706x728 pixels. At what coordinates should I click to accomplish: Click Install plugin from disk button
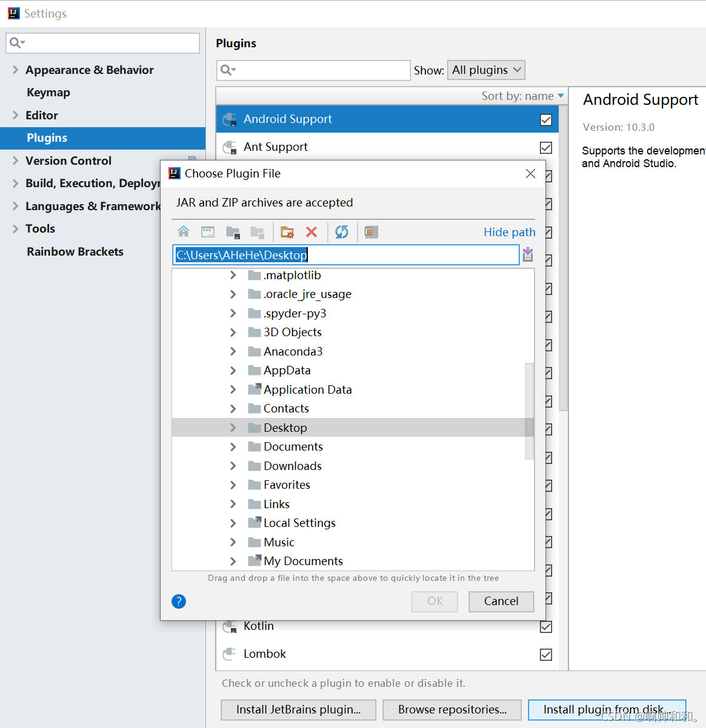coord(607,710)
